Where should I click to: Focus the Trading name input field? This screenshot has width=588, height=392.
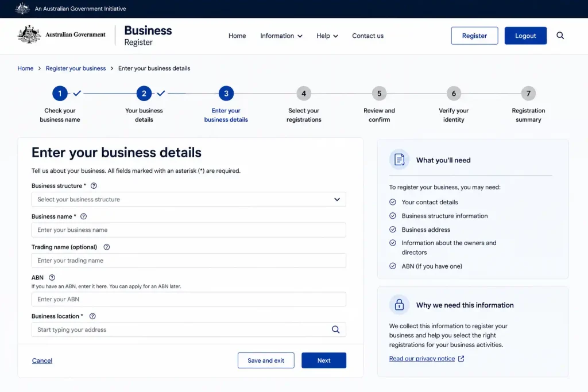(188, 261)
